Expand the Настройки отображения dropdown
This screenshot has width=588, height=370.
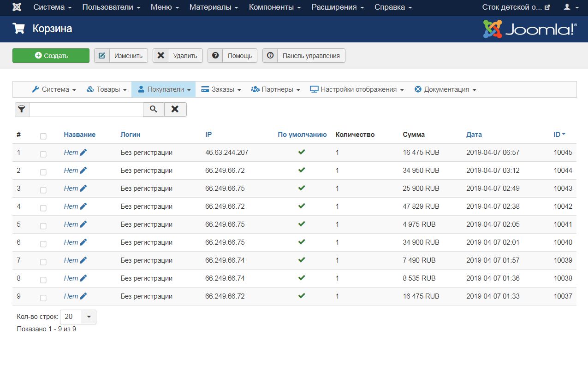pos(357,89)
